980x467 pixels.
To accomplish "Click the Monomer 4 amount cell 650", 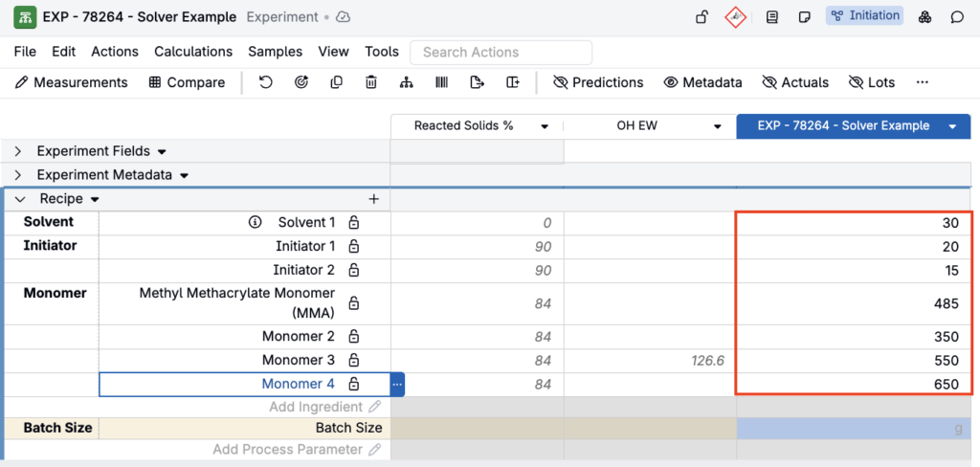I will [x=854, y=384].
